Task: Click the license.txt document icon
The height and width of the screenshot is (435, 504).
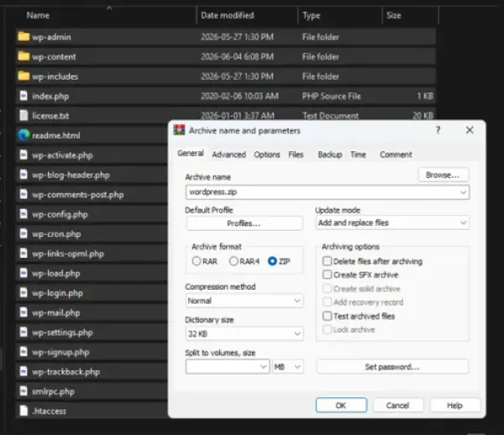Action: pos(24,115)
